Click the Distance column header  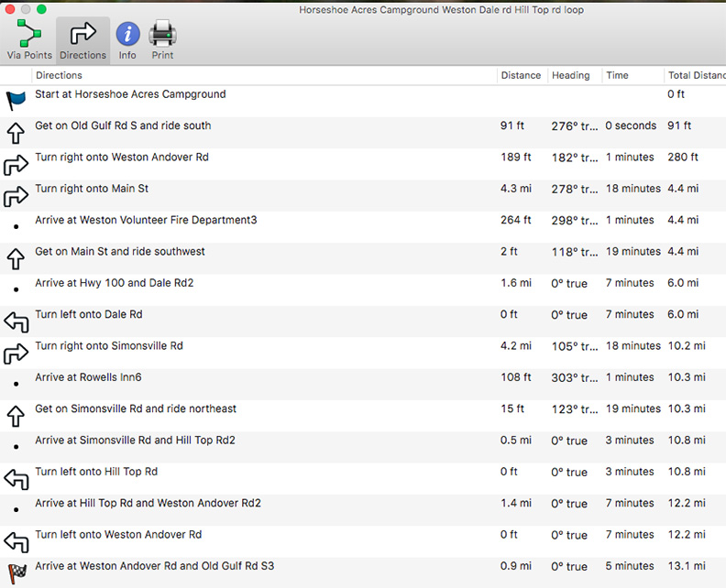tap(521, 75)
